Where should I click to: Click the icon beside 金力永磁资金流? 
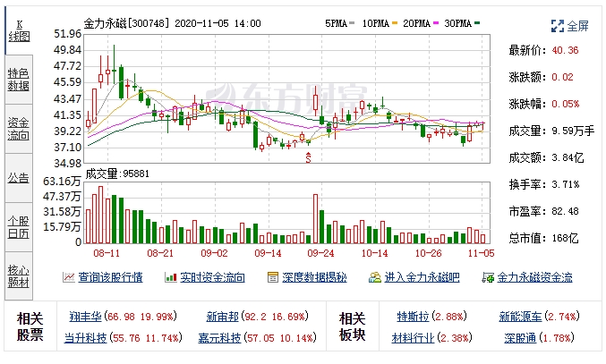[x=490, y=277]
